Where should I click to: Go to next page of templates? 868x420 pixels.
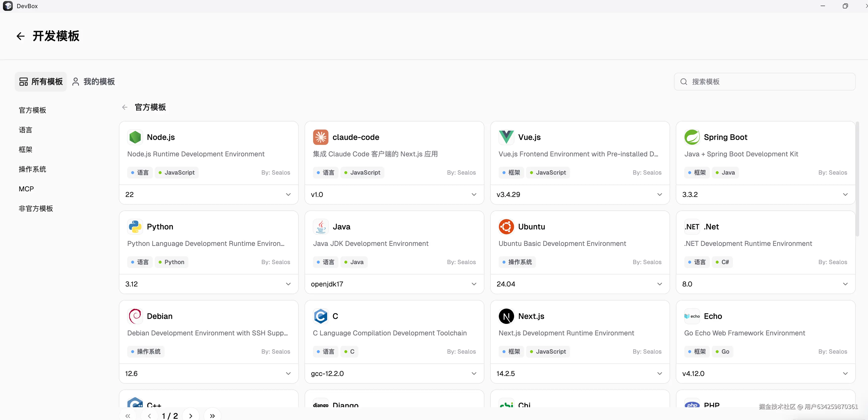[191, 416]
